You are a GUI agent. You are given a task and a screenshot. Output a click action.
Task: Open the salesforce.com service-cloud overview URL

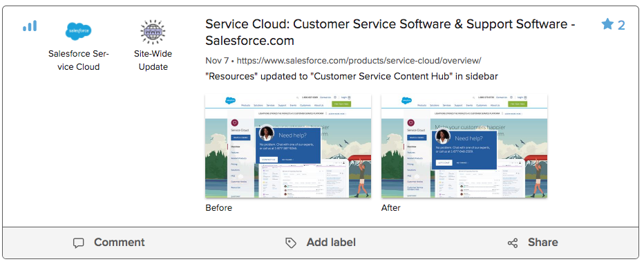click(359, 61)
